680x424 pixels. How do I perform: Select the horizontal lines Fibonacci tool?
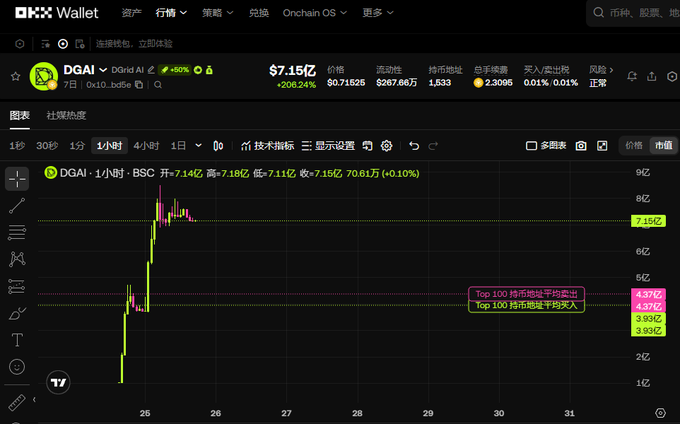17,233
